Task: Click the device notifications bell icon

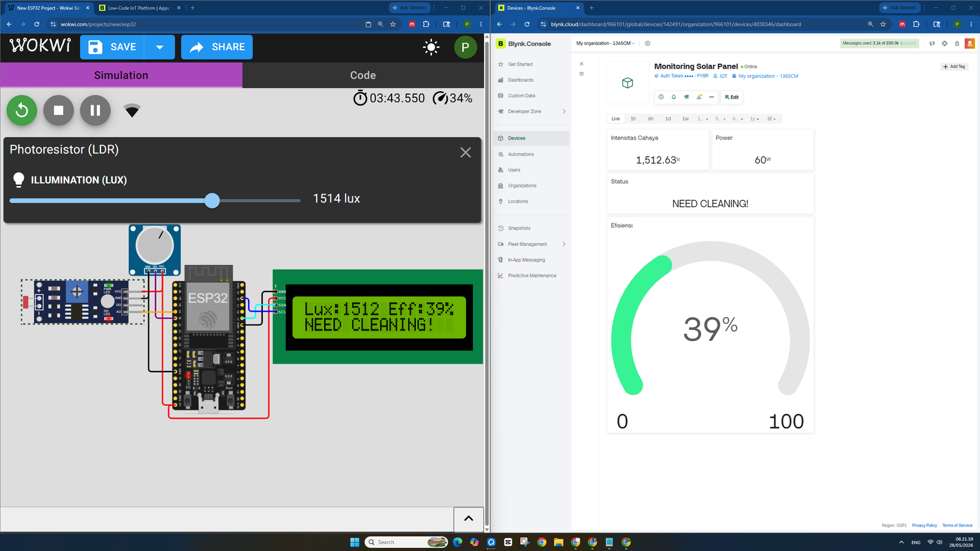Action: coord(674,97)
